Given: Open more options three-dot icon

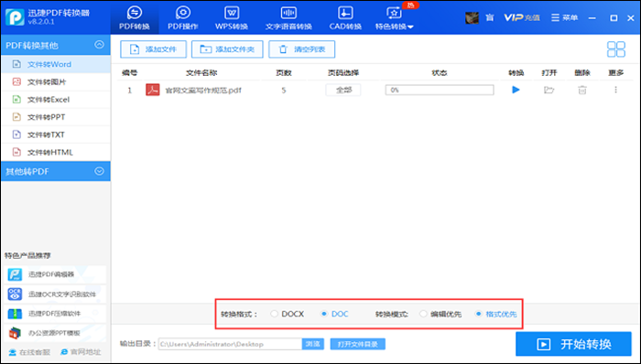Looking at the screenshot, I should (x=615, y=90).
